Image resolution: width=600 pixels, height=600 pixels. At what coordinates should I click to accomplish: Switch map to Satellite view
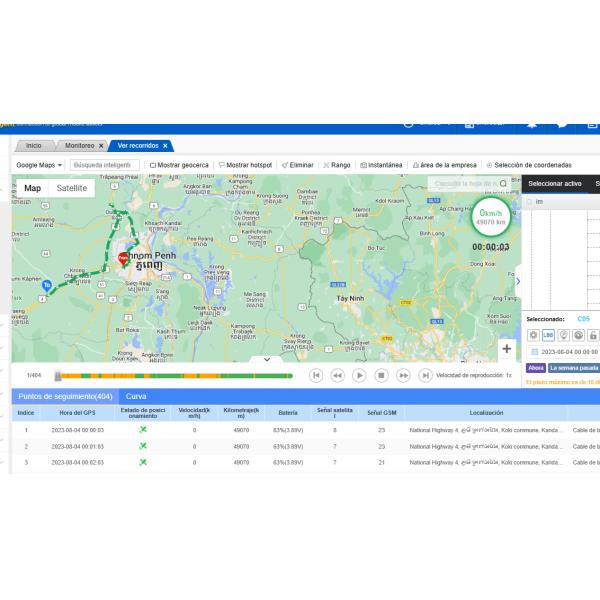tap(71, 188)
